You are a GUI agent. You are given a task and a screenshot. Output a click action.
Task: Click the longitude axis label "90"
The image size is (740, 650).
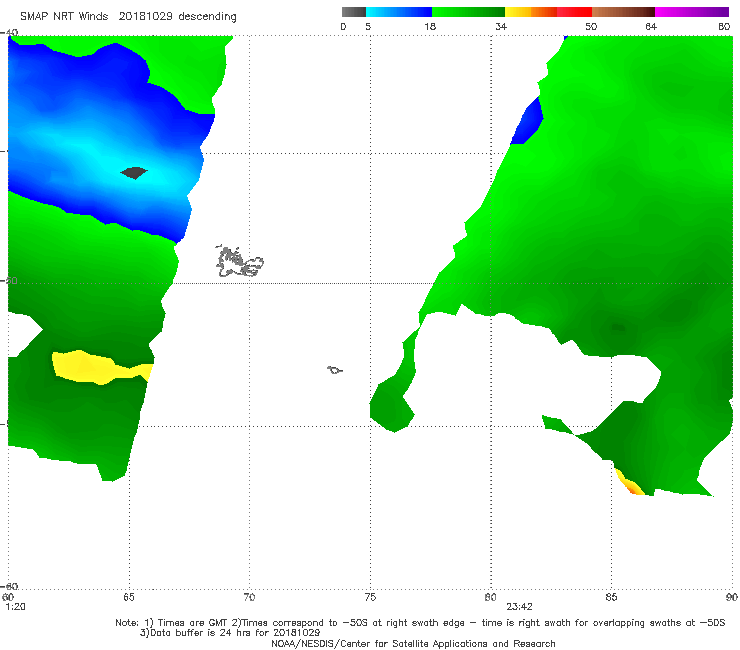point(732,597)
